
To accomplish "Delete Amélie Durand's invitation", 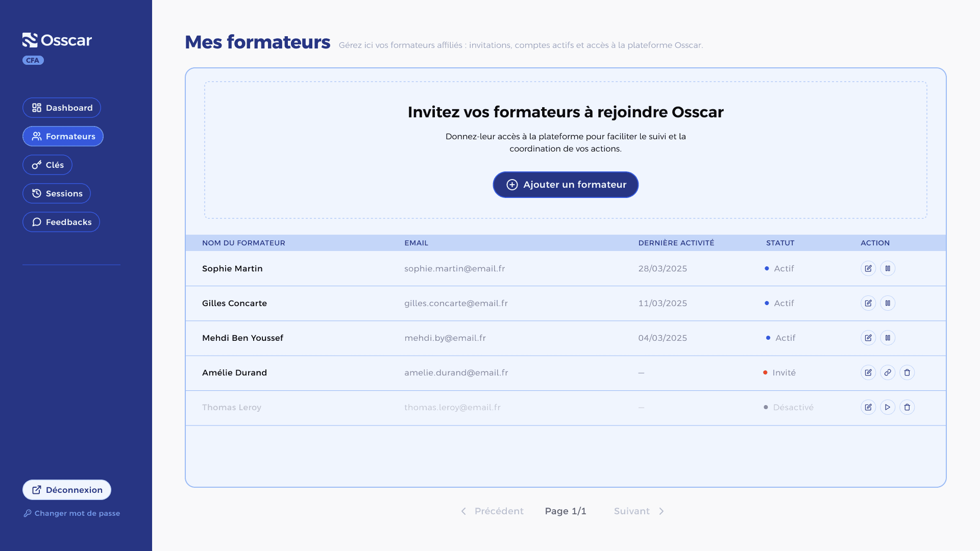I will (907, 372).
